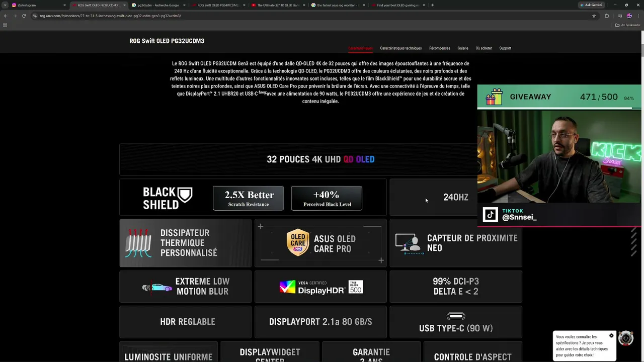The height and width of the screenshot is (362, 644).
Task: Click the 32 Pouces 4K UHD QD OLED banner
Action: 298,159
